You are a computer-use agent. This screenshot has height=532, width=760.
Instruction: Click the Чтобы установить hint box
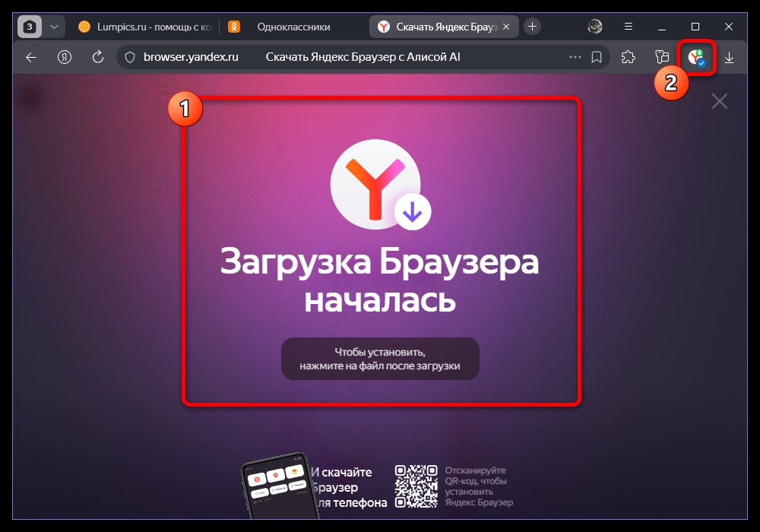click(x=380, y=359)
